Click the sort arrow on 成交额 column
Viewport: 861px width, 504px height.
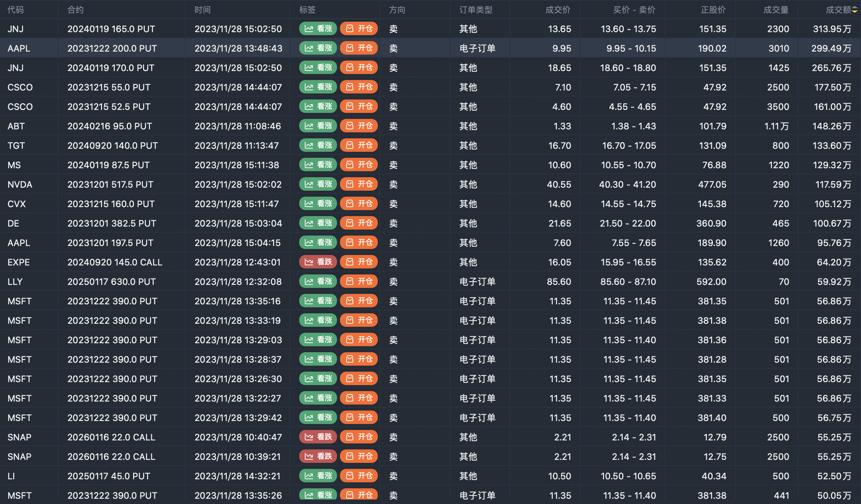tap(855, 10)
